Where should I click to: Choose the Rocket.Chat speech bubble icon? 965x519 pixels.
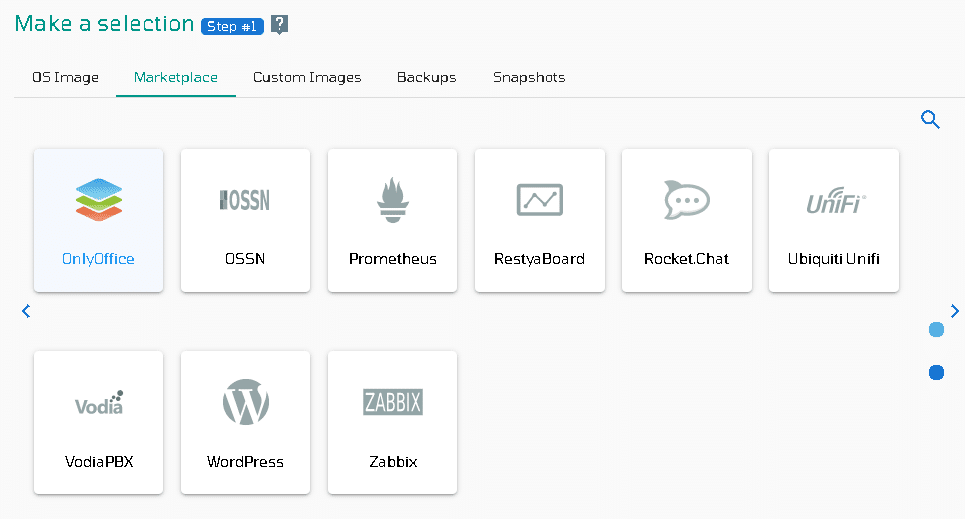tap(687, 199)
